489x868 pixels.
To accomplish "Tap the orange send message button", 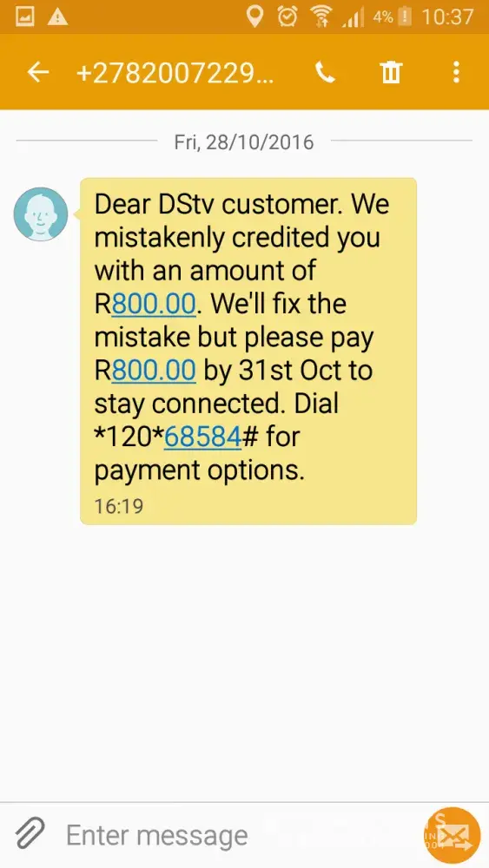I will coord(453,835).
